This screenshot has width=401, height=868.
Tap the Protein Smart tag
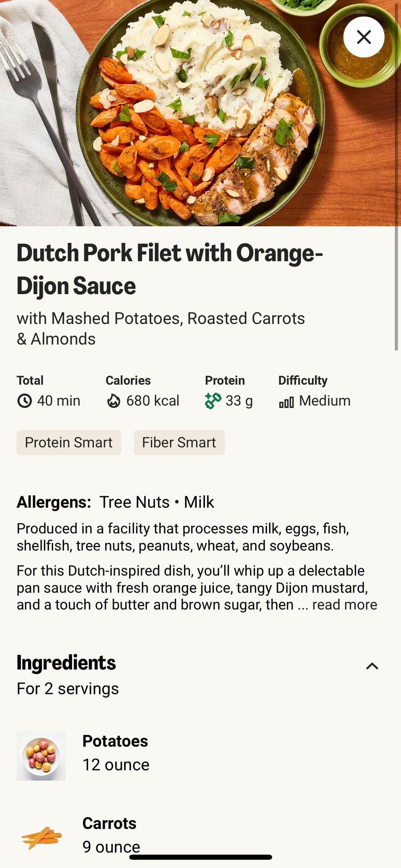69,442
